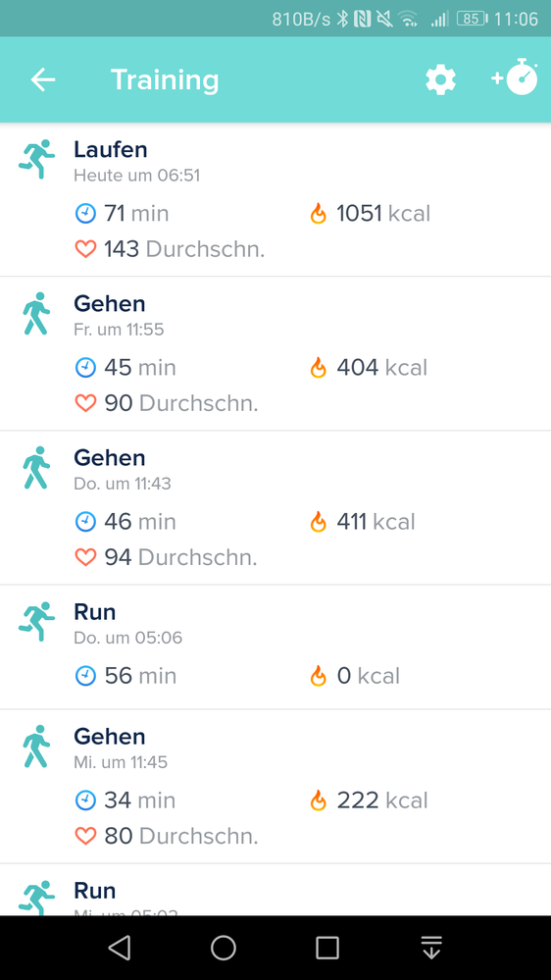The image size is (551, 980).
Task: Tap flame icon beside 1051 kcal
Action: (x=318, y=214)
